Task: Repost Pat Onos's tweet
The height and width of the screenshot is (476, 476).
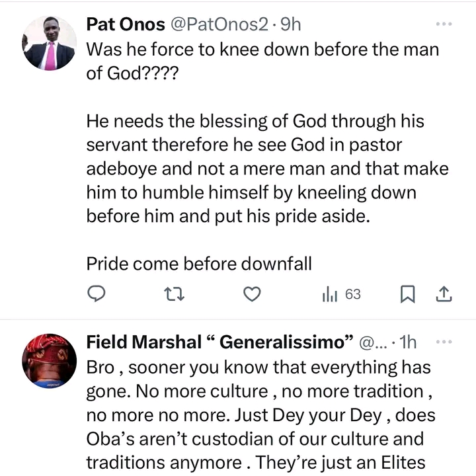Action: coord(175,294)
